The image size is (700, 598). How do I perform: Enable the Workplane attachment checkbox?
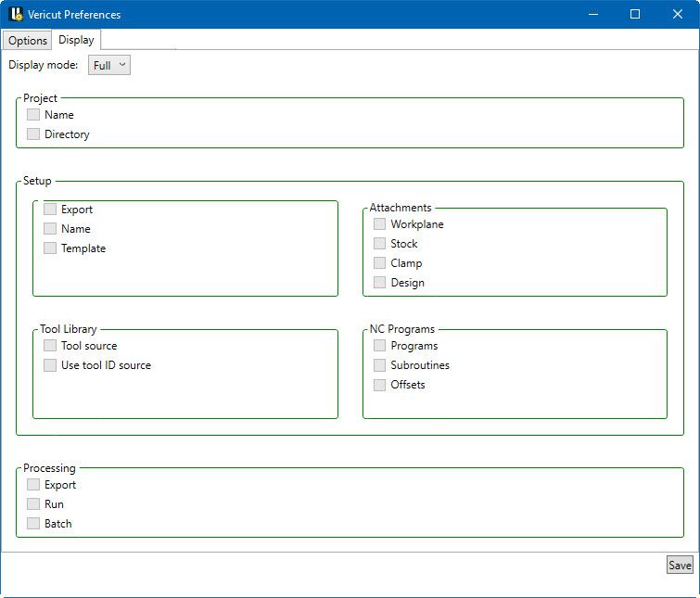pos(379,224)
